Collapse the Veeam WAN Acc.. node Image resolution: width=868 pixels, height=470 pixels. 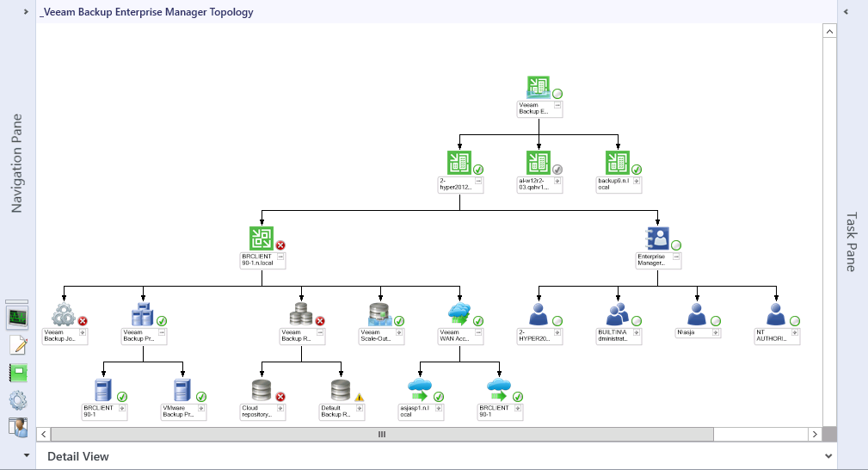[x=478, y=332]
